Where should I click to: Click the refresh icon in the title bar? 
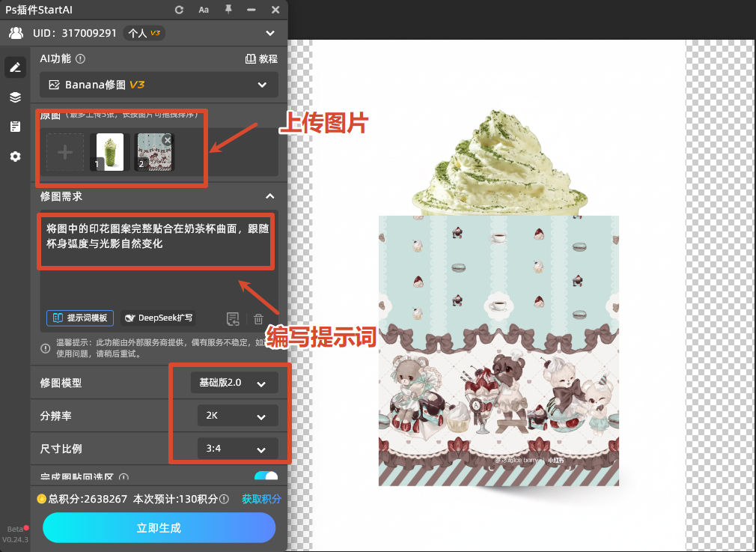(179, 10)
